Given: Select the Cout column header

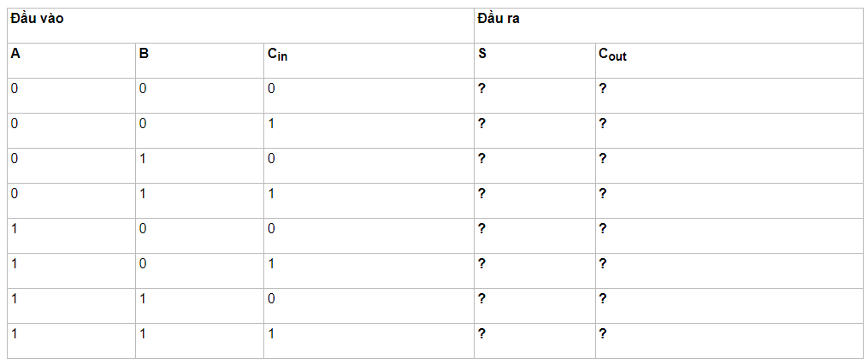Looking at the screenshot, I should [729, 61].
